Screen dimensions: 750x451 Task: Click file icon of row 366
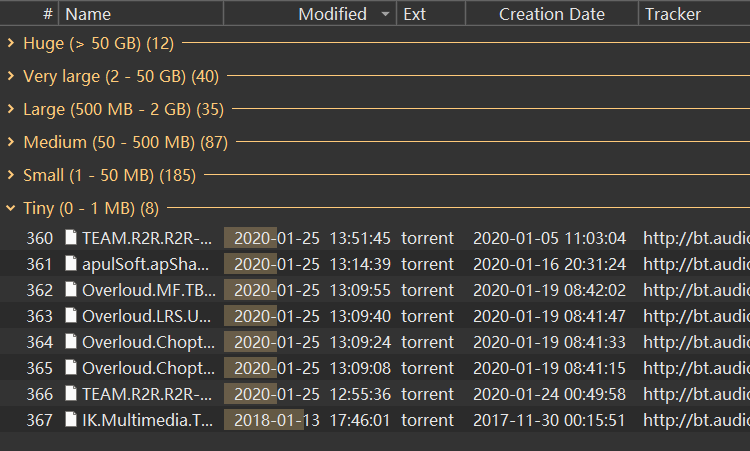(71, 394)
